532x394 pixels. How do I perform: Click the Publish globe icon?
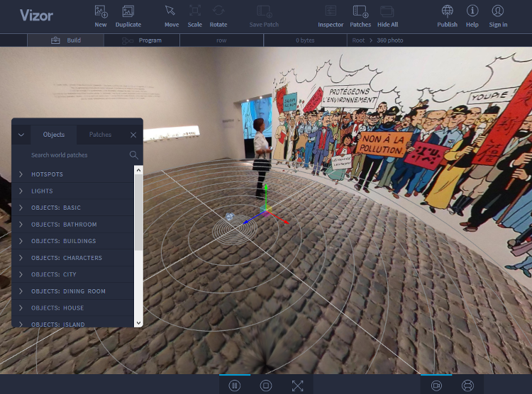coord(447,11)
